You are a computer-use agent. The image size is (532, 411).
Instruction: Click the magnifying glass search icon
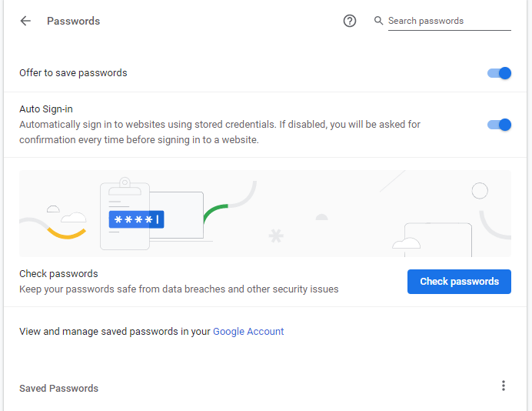379,21
